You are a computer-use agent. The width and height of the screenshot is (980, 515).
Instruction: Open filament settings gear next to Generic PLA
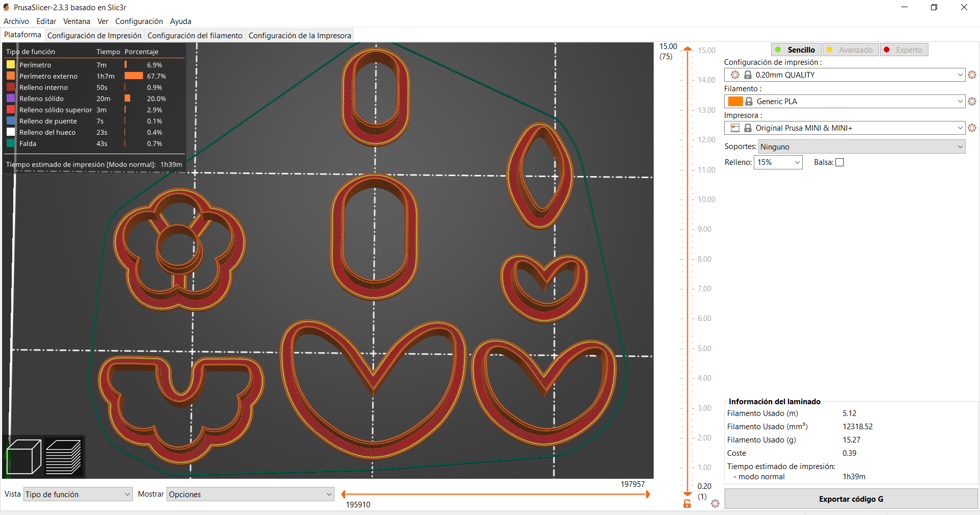[x=972, y=102]
